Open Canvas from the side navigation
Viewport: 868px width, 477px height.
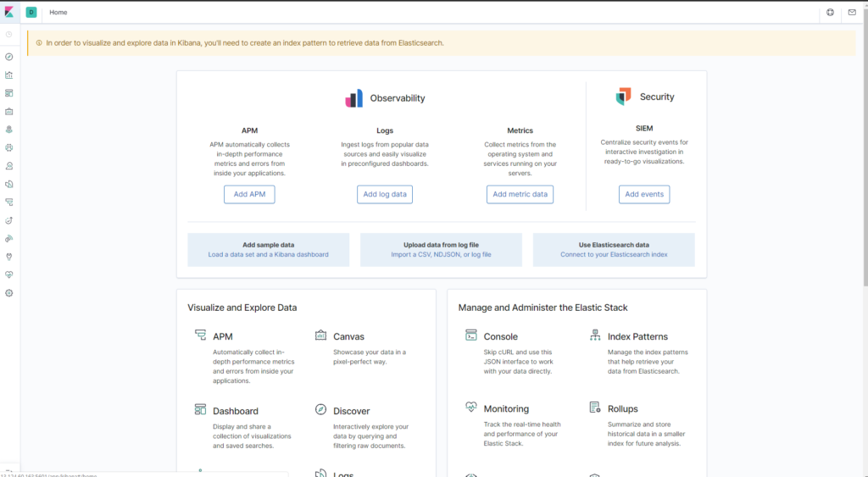click(x=8, y=112)
